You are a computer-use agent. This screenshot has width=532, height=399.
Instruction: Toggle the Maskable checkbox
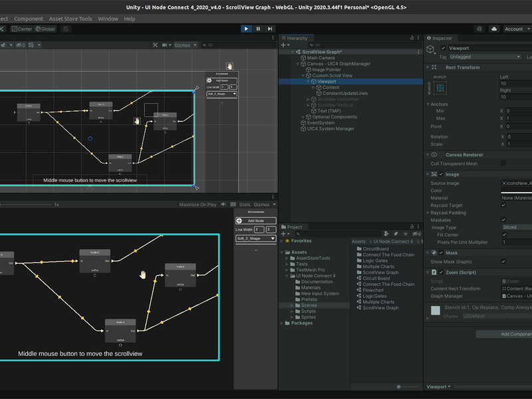[503, 220]
